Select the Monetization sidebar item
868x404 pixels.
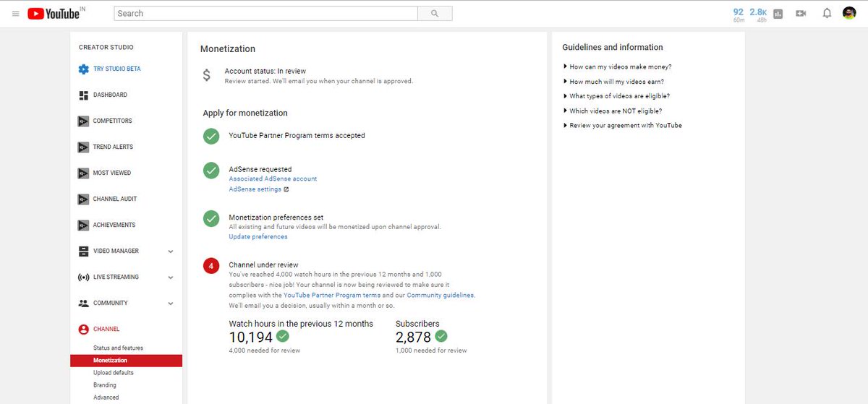(x=126, y=361)
